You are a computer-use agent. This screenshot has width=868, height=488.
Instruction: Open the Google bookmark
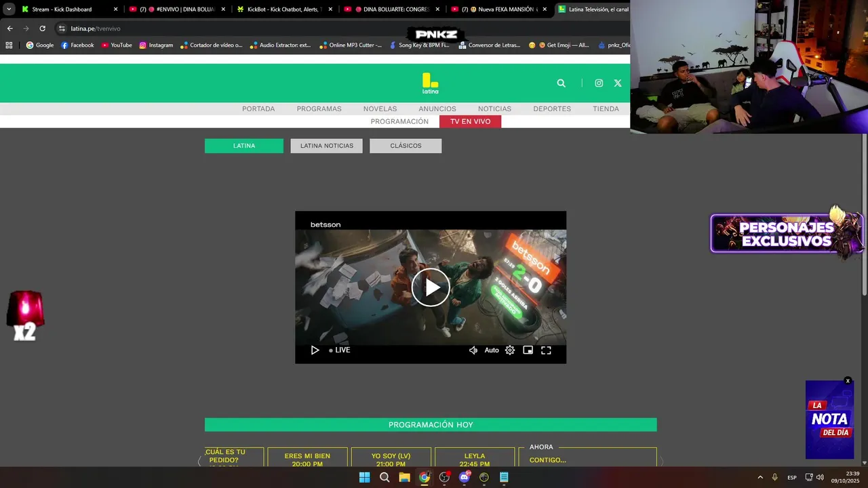[x=40, y=45]
